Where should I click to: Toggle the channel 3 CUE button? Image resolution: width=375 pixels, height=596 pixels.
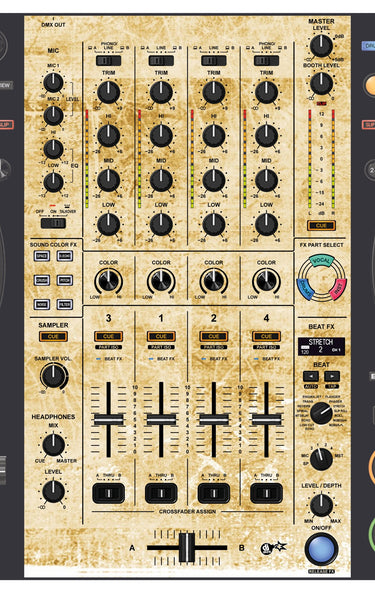click(109, 336)
